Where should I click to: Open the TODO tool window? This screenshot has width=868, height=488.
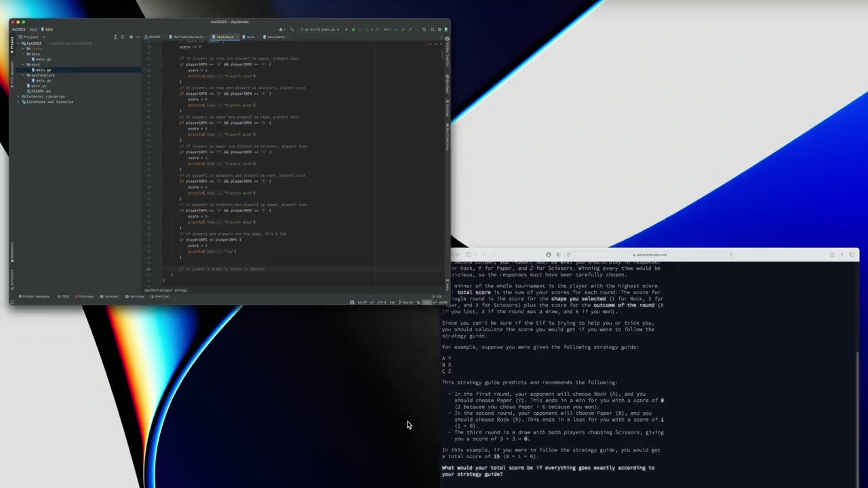click(63, 297)
